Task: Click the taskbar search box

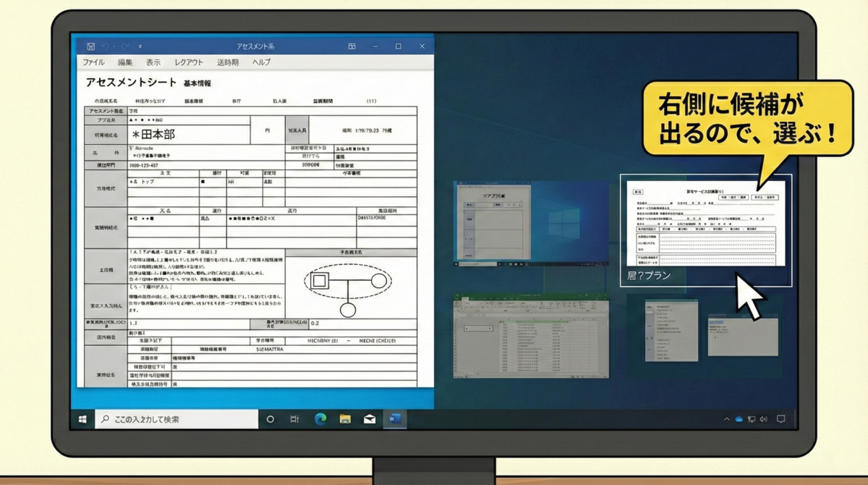Action: pyautogui.click(x=176, y=419)
